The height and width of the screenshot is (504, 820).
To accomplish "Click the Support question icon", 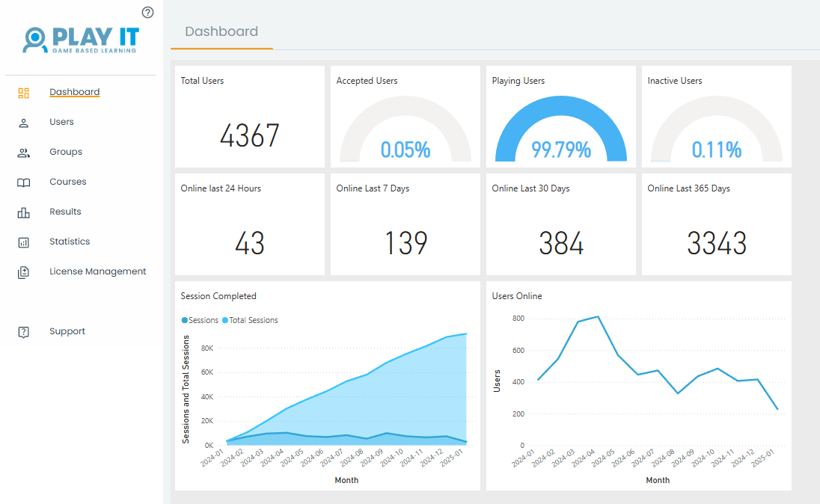I will (23, 332).
